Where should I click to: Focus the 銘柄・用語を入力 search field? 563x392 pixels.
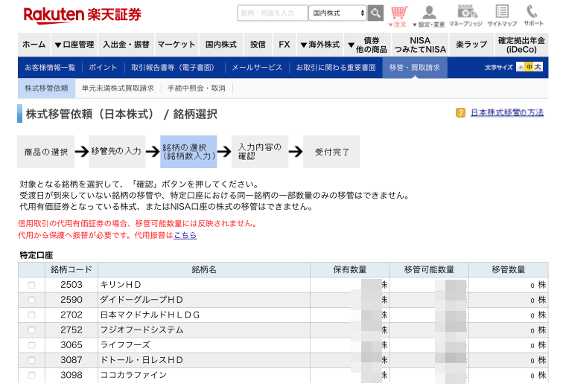(272, 13)
